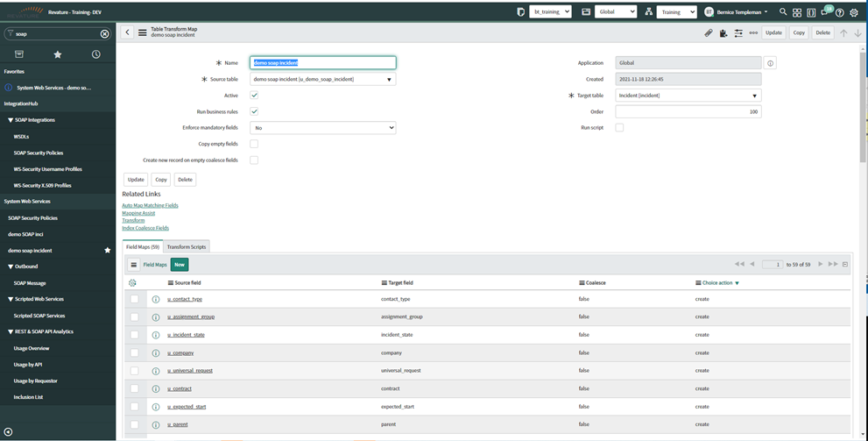
Task: Open the bt_training update set dropdown
Action: 550,11
